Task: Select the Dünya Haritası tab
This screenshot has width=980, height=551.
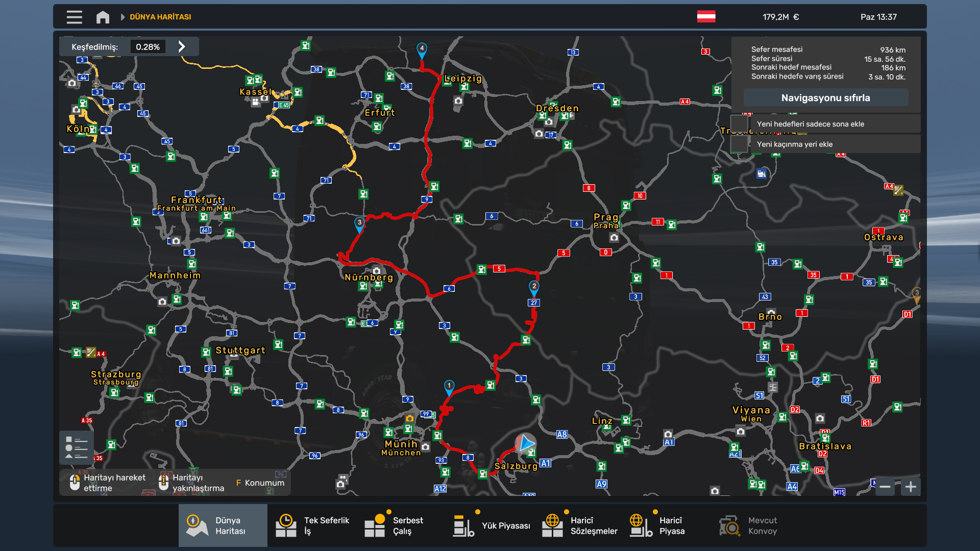Action: 223,525
